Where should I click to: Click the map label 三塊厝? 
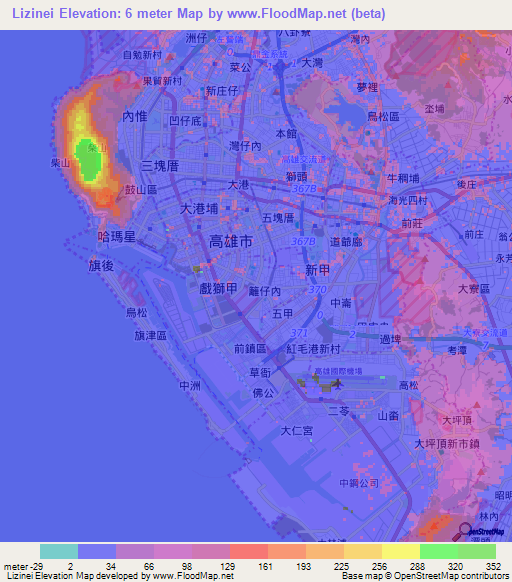pyautogui.click(x=160, y=166)
